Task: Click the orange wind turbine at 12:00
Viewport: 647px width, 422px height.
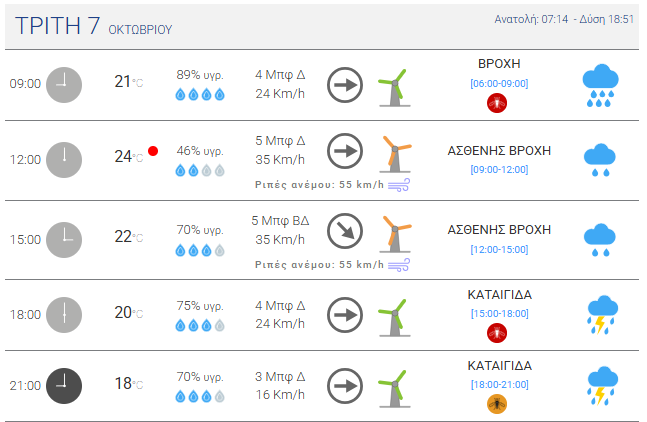Action: [397, 152]
